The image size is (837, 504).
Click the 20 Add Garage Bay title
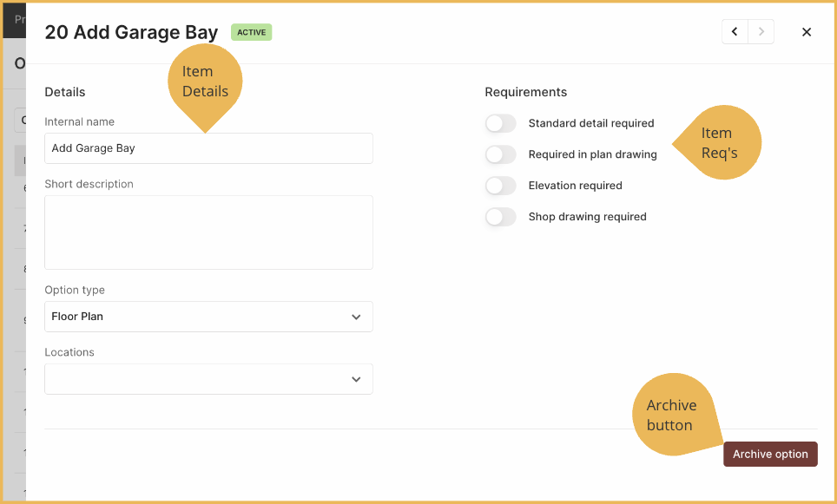point(131,32)
